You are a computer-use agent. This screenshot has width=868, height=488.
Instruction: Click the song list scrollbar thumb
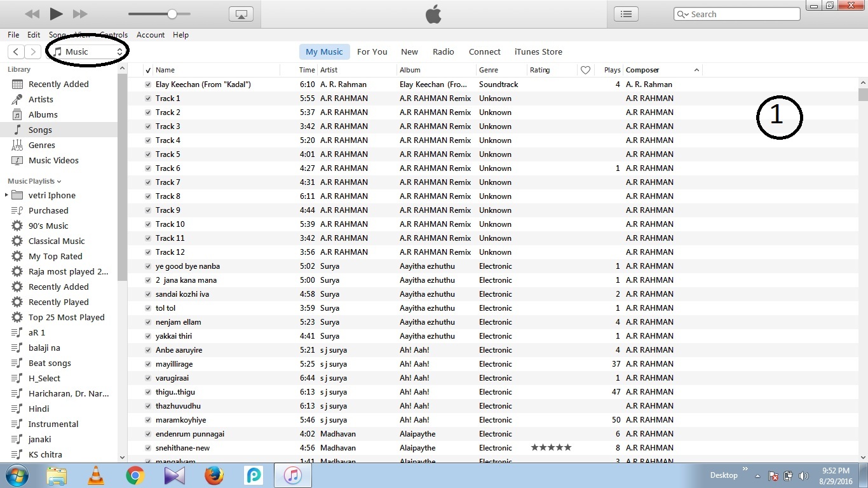coord(863,95)
